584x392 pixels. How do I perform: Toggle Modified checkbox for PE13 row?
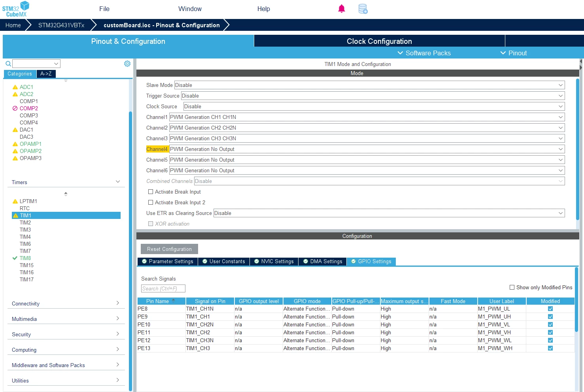[x=550, y=348]
